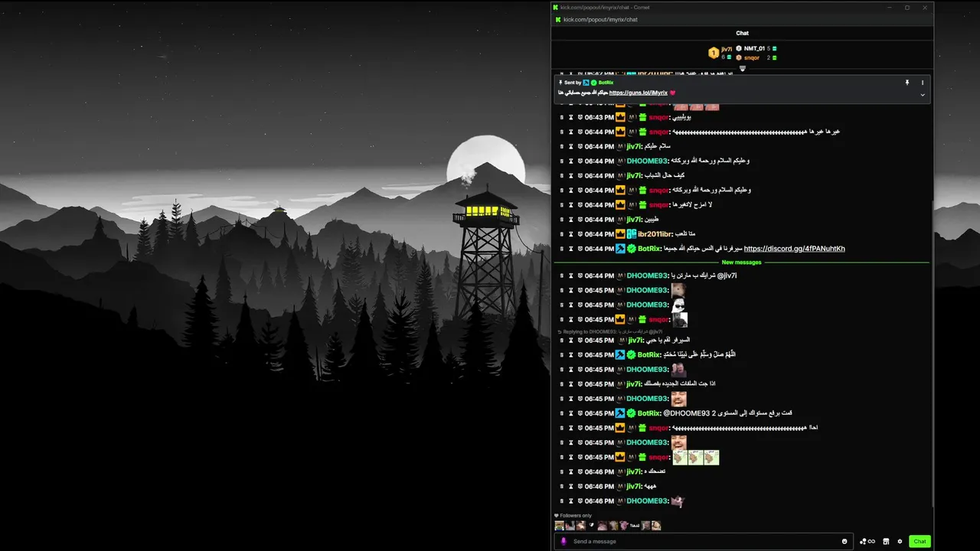
Task: Ban DHOOME93 via shield on 06:46 PM row
Action: tap(580, 501)
